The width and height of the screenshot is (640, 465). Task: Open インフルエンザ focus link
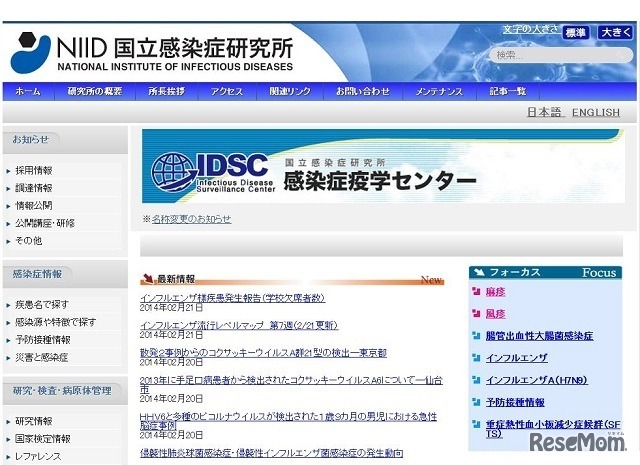(517, 358)
